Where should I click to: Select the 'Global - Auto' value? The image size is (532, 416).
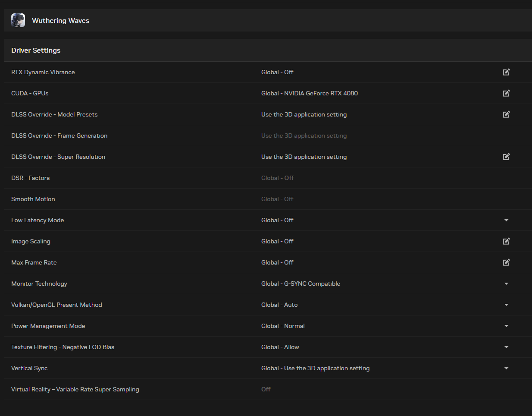279,305
